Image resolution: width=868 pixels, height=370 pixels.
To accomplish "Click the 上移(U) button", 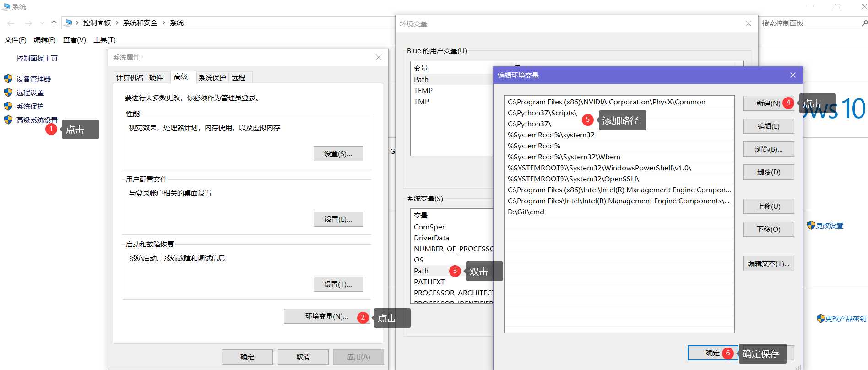I will pyautogui.click(x=769, y=207).
